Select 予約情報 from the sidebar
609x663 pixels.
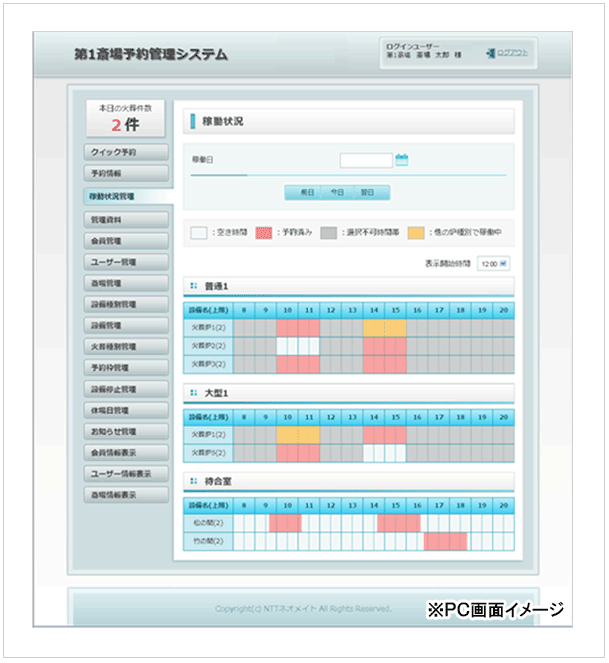tap(126, 174)
